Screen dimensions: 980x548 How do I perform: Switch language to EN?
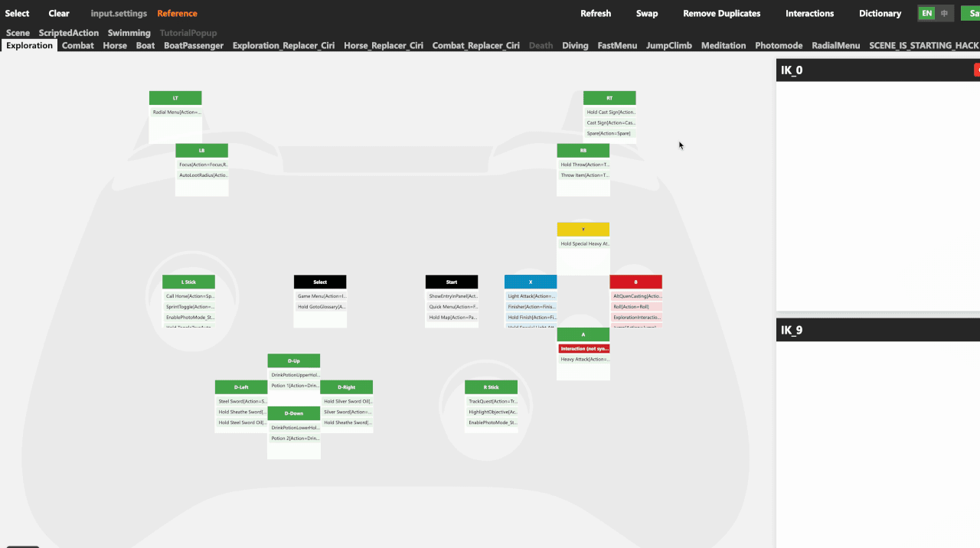[927, 13]
